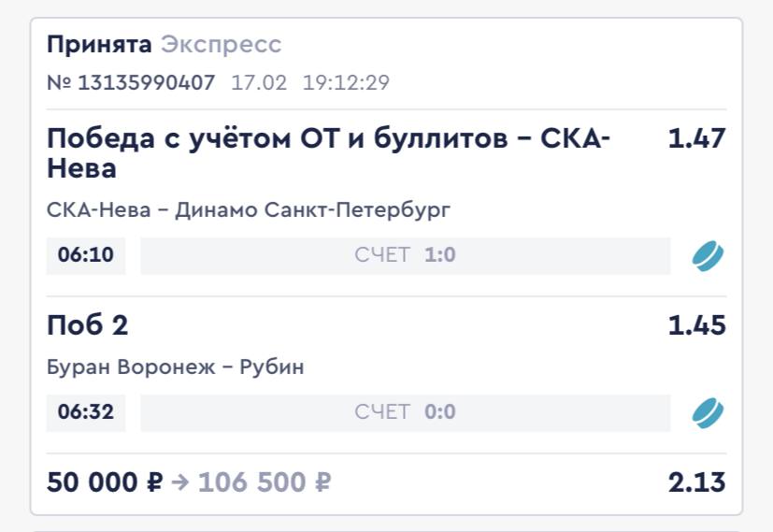The image size is (773, 532).
Task: Open the СКА-Нева – Динамо Санкт-Петербург match
Action: click(249, 210)
